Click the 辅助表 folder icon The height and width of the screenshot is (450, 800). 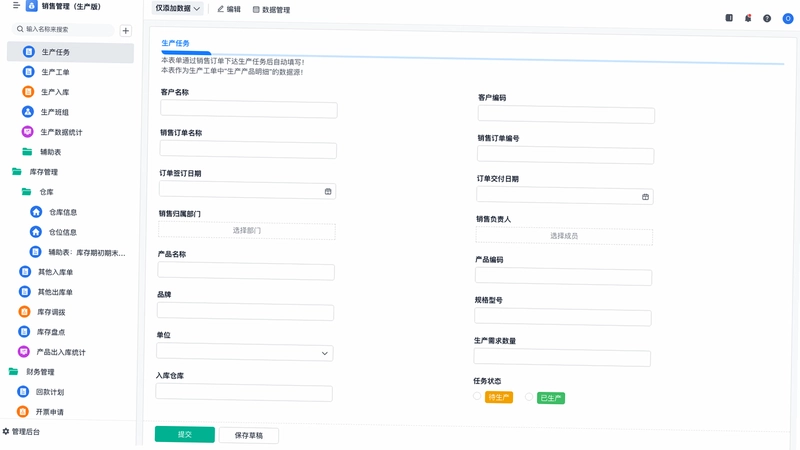(27, 152)
